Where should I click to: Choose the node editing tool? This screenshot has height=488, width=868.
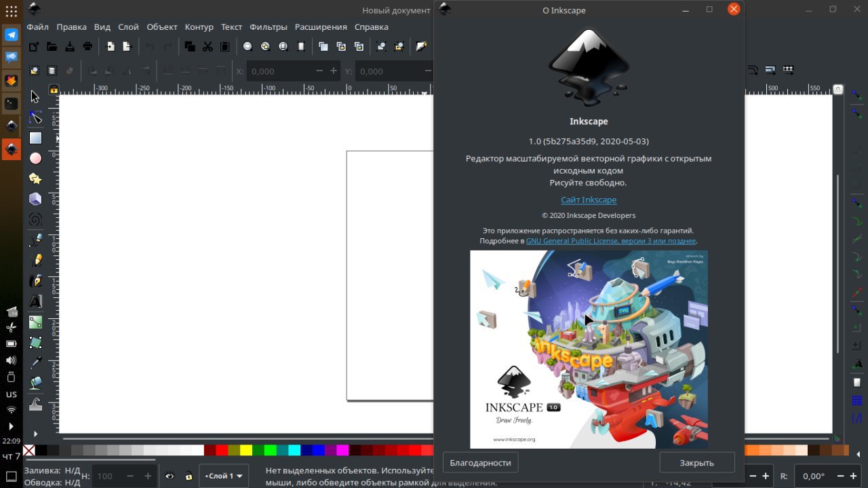click(35, 117)
